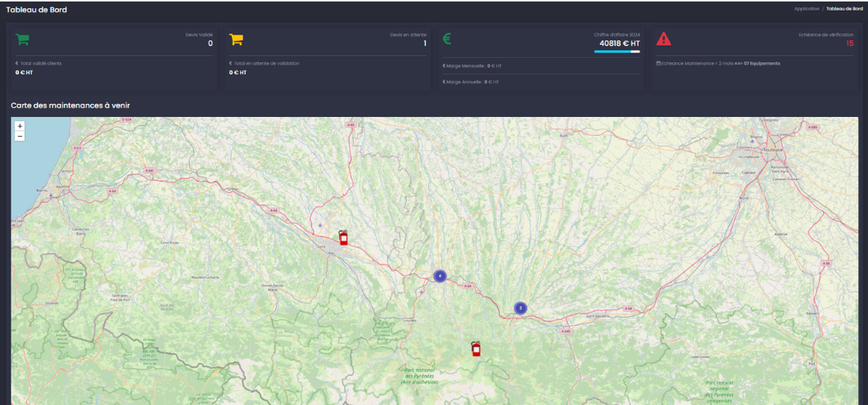Click the Devis en Attente count
The height and width of the screenshot is (405, 868).
click(424, 43)
